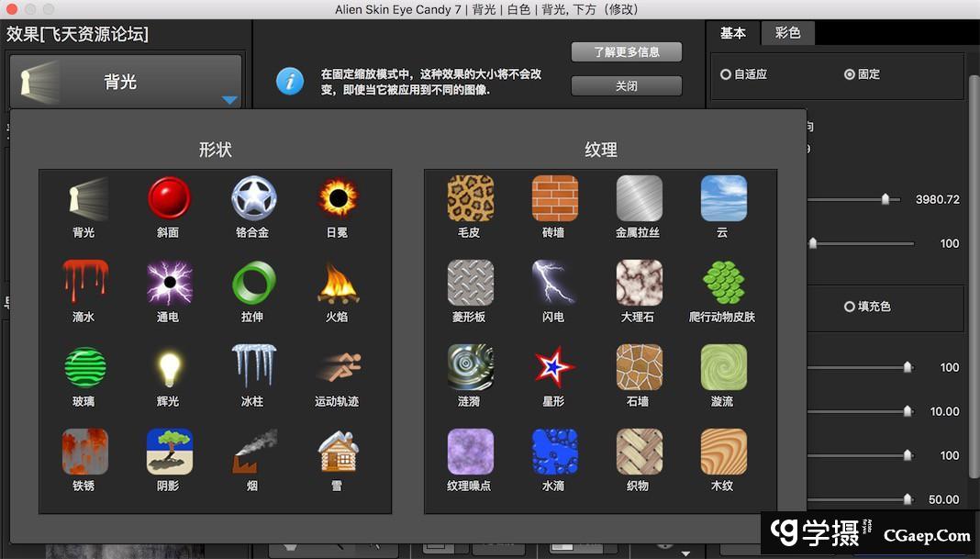The height and width of the screenshot is (559, 980).
Task: Pick the 砖墙 brick wall texture
Action: click(554, 198)
